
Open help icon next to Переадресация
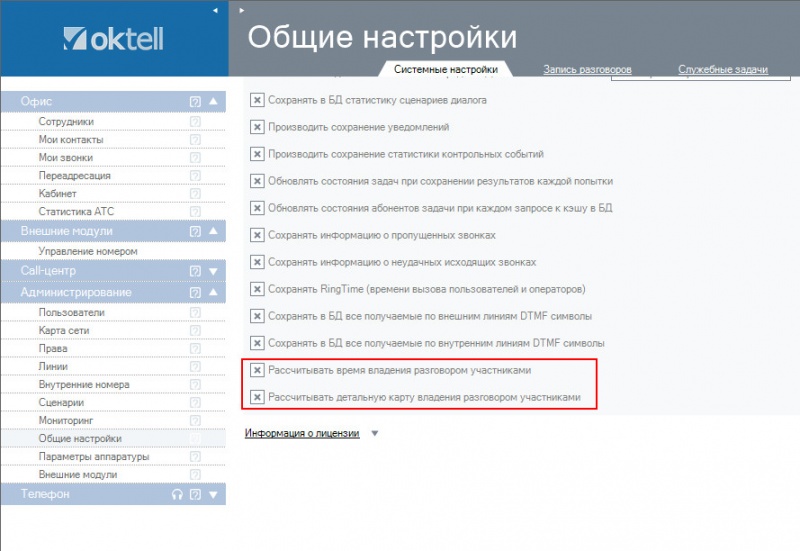[195, 176]
